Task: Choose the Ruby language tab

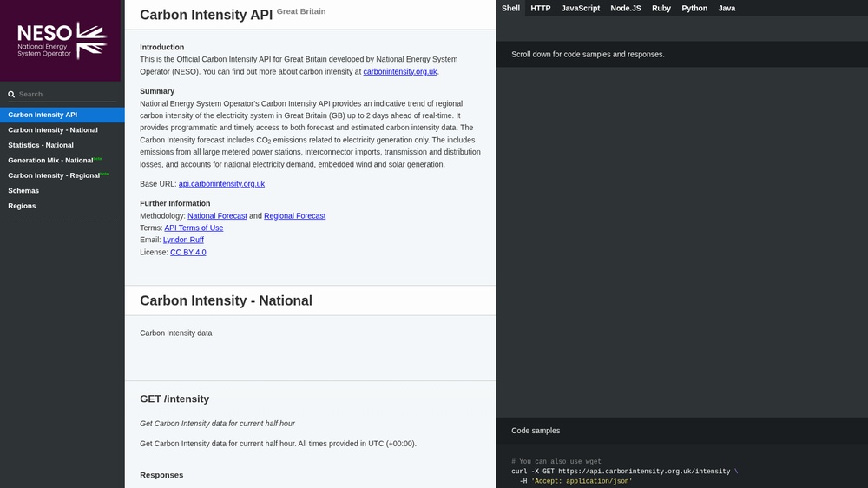Action: point(661,9)
